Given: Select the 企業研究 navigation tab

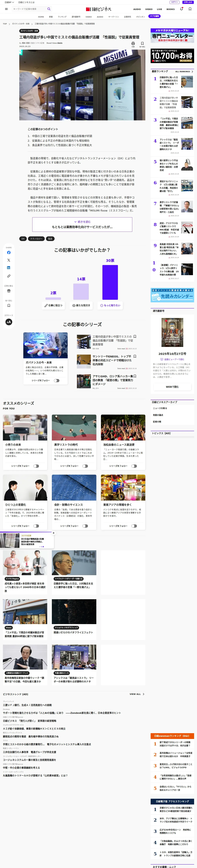Looking at the screenshot, I should coord(127,16).
